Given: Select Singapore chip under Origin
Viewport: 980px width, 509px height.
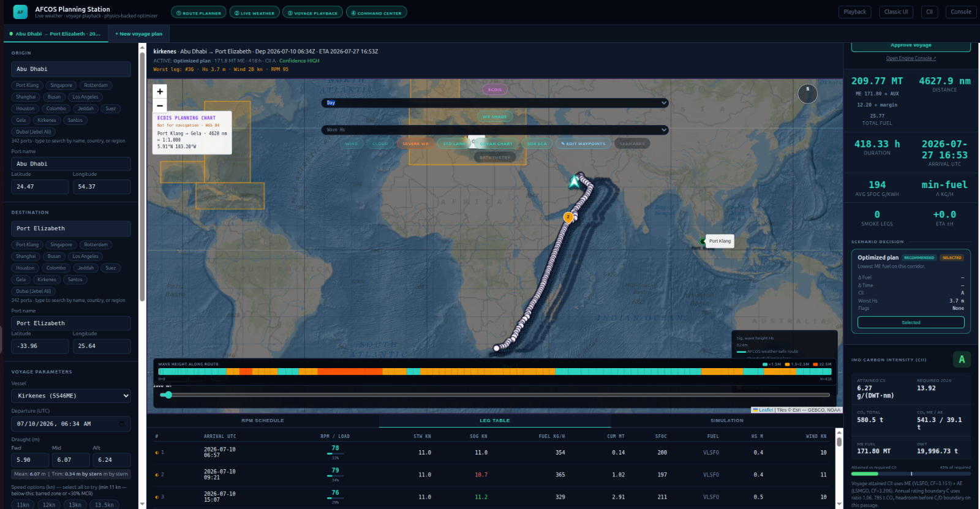Looking at the screenshot, I should pos(61,85).
